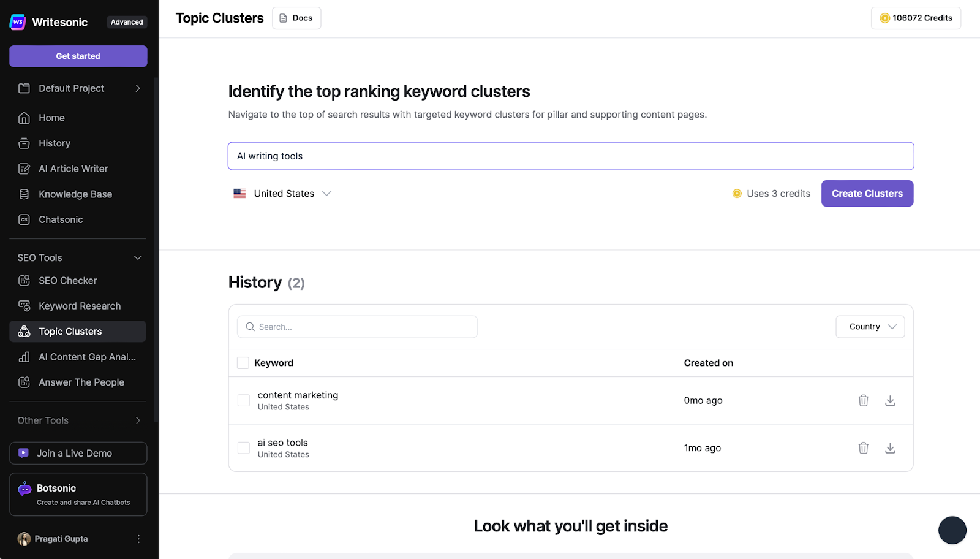The image size is (980, 559).
Task: Click Pragati Gupta's profile avatar
Action: pos(24,539)
